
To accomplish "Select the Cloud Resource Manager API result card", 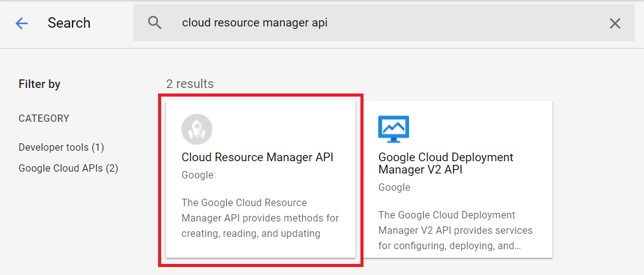I will pyautogui.click(x=260, y=179).
